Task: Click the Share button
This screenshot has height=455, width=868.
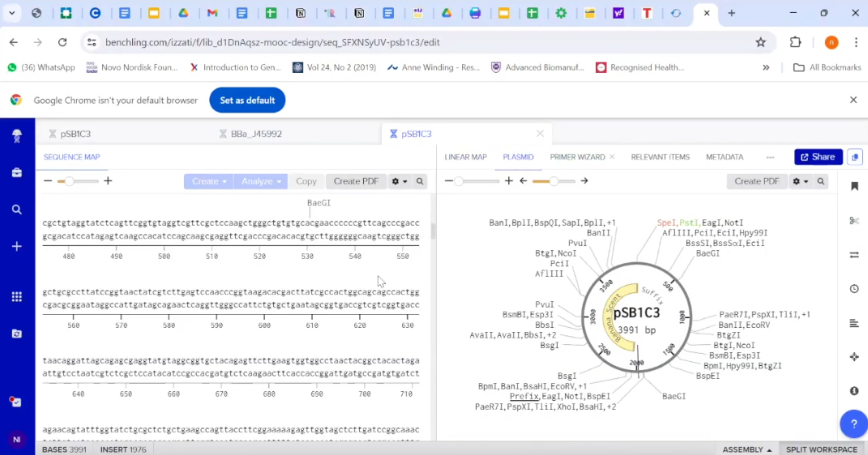Action: (x=818, y=157)
